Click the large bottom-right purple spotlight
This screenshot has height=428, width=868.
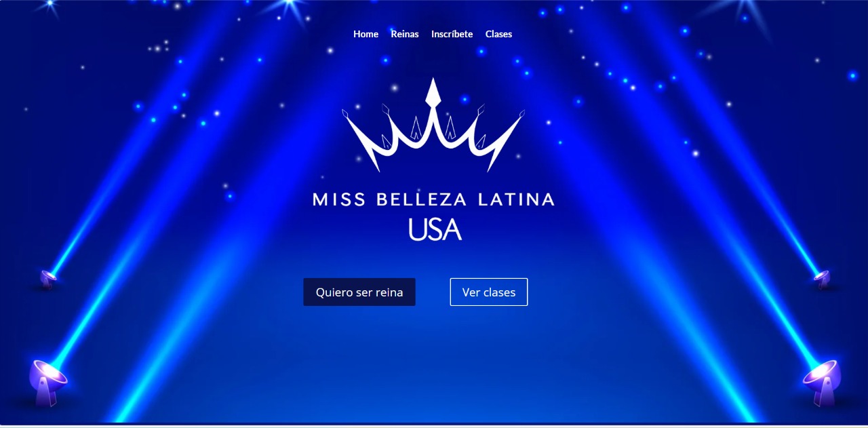coord(823,382)
